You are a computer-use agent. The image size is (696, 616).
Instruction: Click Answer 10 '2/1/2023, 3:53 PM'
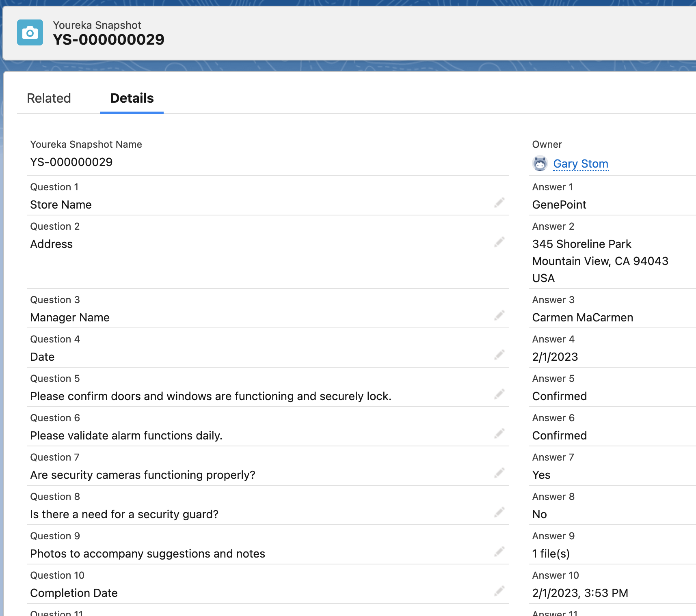click(580, 593)
